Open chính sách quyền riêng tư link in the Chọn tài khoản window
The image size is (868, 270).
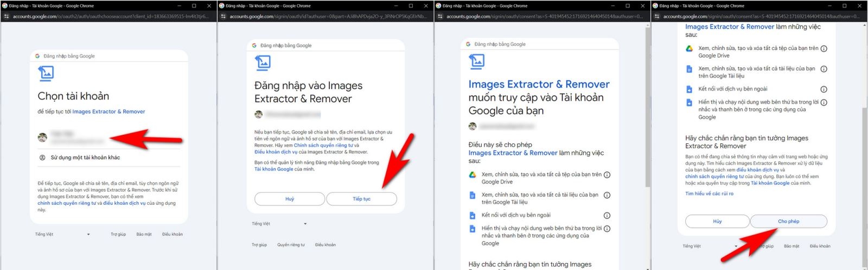pyautogui.click(x=67, y=203)
